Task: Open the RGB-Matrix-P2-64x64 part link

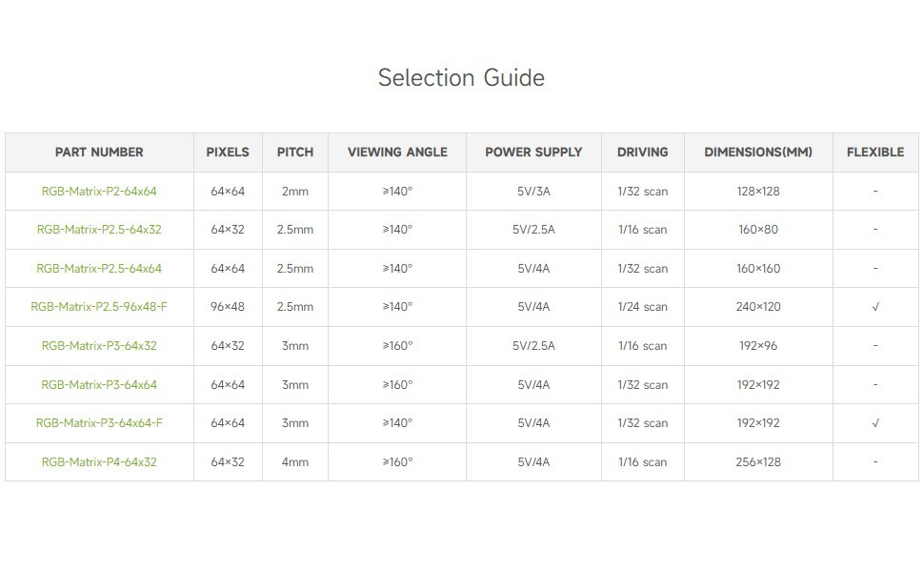Action: [99, 191]
